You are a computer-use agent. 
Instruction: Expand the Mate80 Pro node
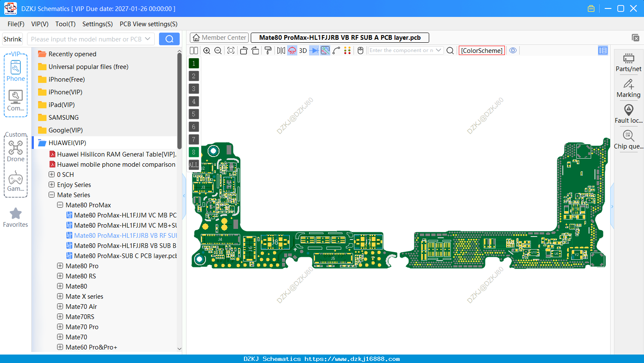(60, 266)
